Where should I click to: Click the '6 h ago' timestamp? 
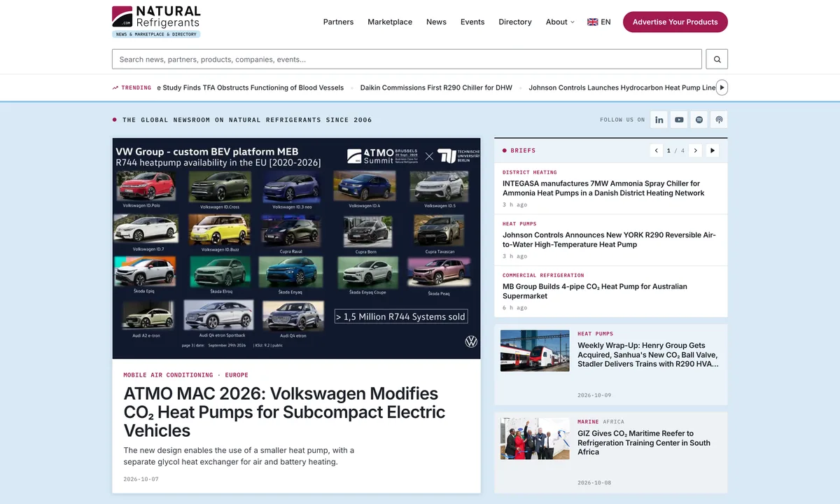[514, 308]
